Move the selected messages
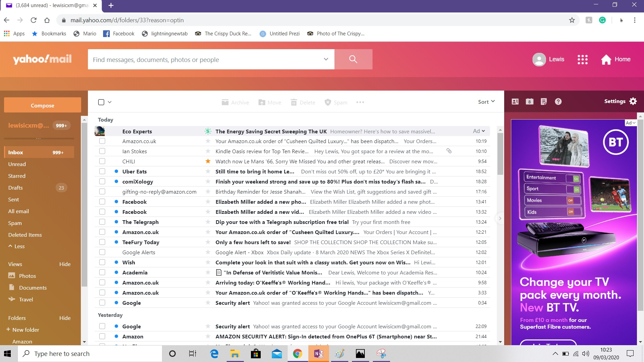 pos(269,102)
